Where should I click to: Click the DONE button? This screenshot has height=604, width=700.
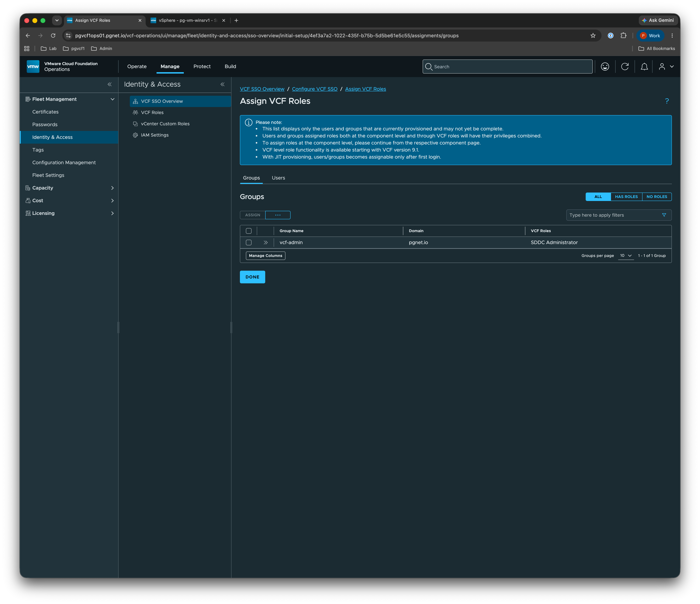point(252,277)
